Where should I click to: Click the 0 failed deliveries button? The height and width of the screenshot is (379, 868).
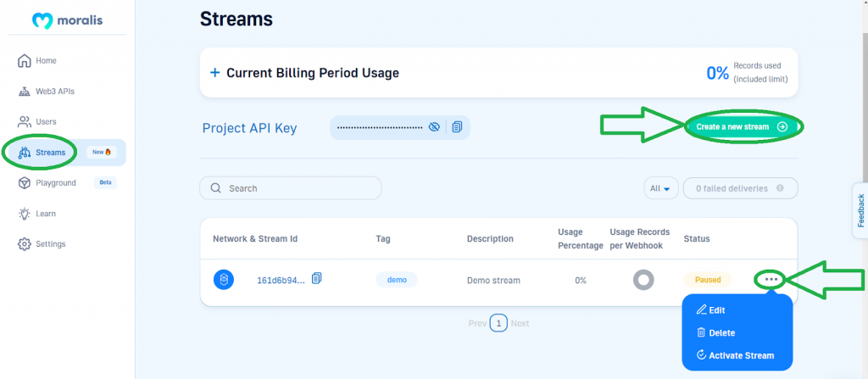point(740,188)
